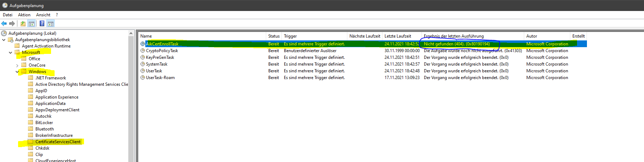This screenshot has height=162, width=644.
Task: Click the '17.11.2021 13:09:23' last run cell
Action: coord(402,78)
